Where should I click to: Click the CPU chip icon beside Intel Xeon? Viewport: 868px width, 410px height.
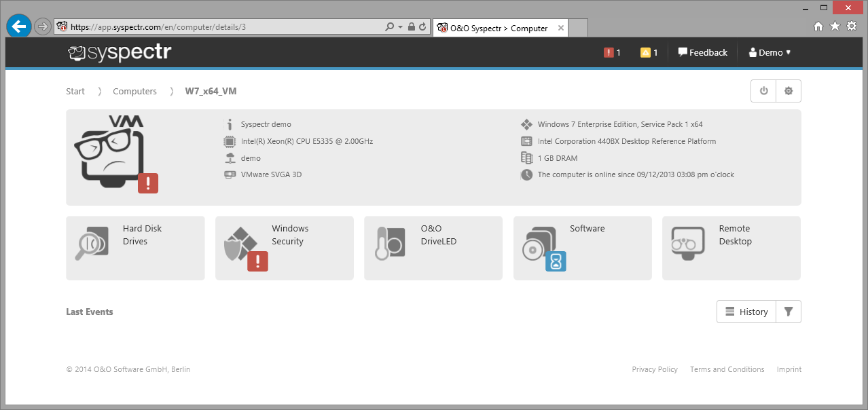(x=230, y=141)
